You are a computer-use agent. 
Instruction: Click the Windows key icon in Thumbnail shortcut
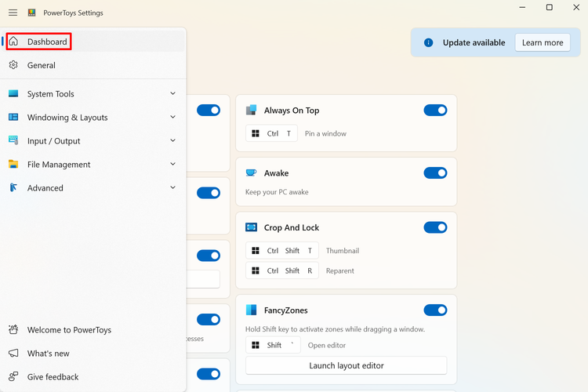pos(256,250)
